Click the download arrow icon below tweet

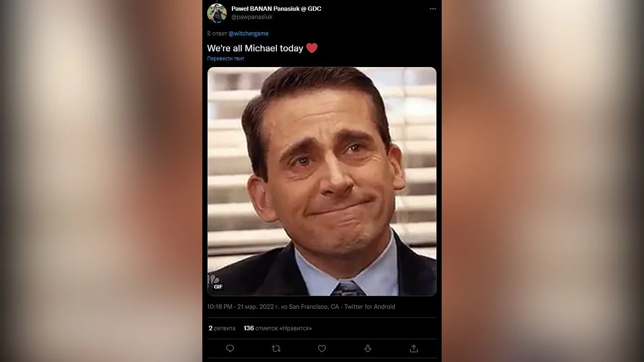point(368,349)
